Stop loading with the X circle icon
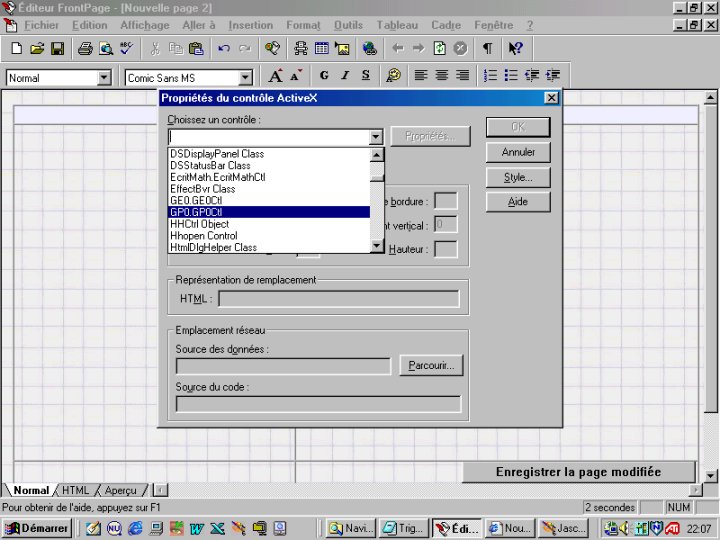 pos(460,48)
